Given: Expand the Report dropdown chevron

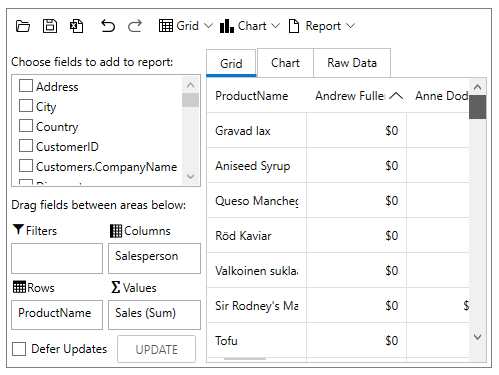Looking at the screenshot, I should pos(350,26).
